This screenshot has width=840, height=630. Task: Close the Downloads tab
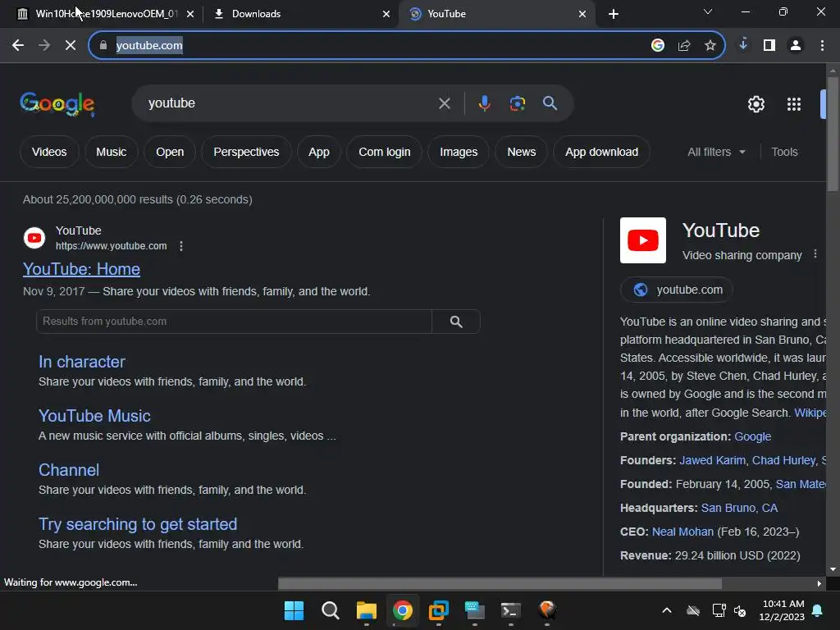pyautogui.click(x=386, y=14)
